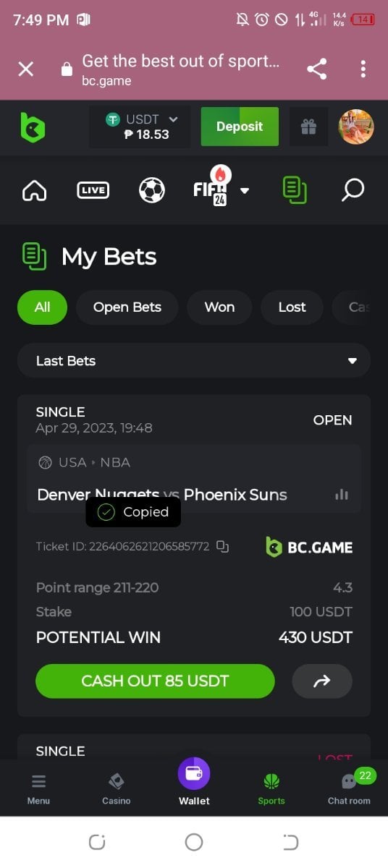The width and height of the screenshot is (388, 868).
Task: Select the soccer ball sports icon
Action: (x=152, y=190)
